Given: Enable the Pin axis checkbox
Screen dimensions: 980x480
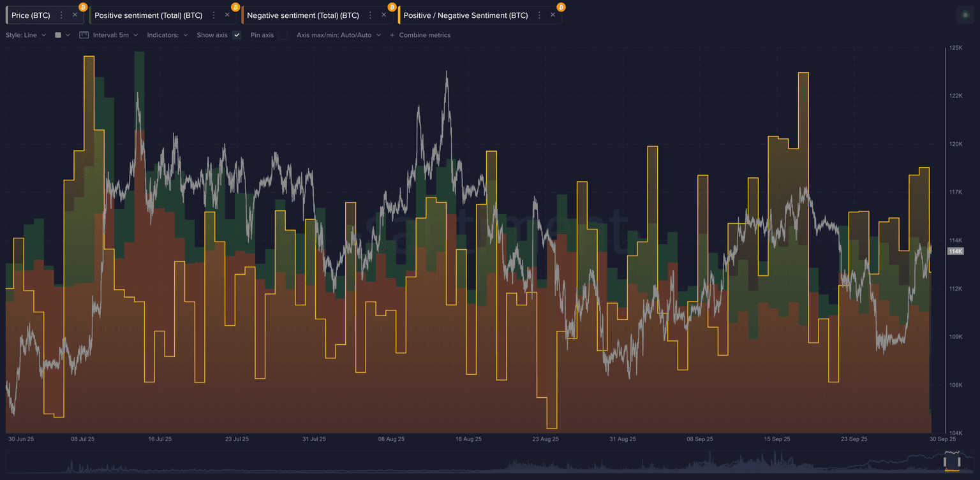Looking at the screenshot, I should point(283,35).
